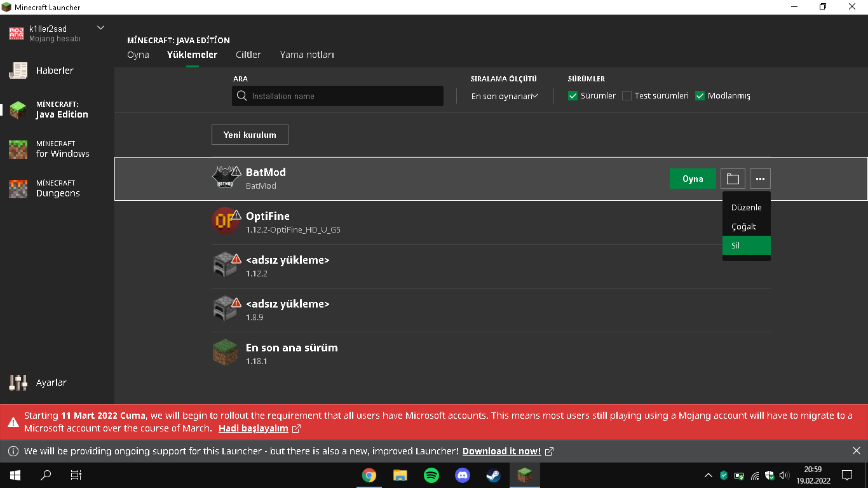Show hidden system tray icons
Screen dimensions: 868x488
point(709,475)
